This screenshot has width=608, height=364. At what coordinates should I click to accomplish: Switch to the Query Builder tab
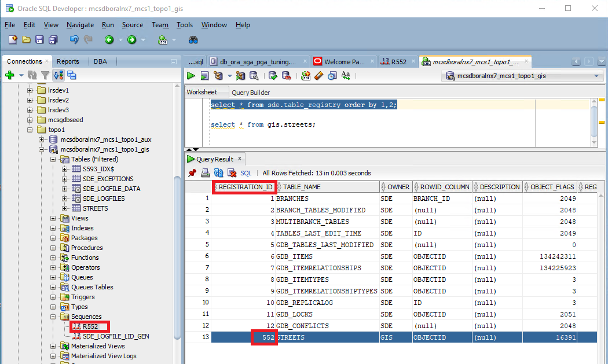(x=251, y=93)
